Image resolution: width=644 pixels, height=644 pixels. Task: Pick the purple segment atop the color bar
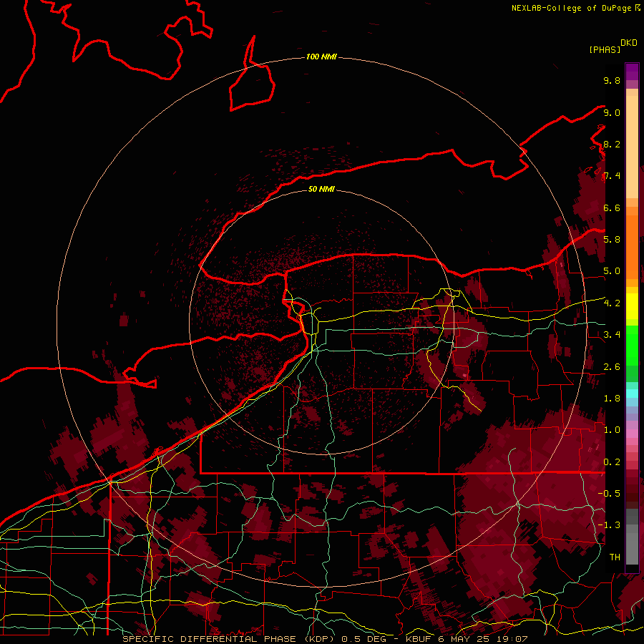[632, 72]
